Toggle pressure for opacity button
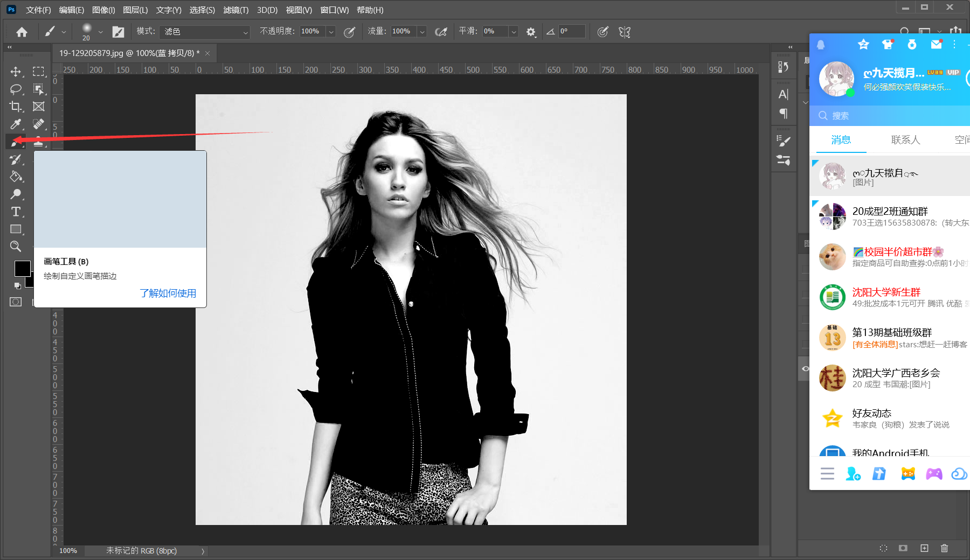This screenshot has width=970, height=560. click(x=349, y=32)
